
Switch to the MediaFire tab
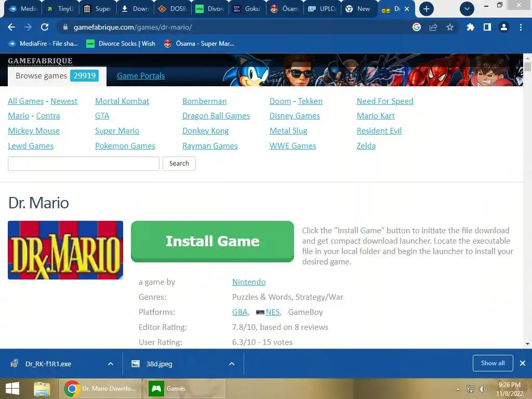pos(23,9)
